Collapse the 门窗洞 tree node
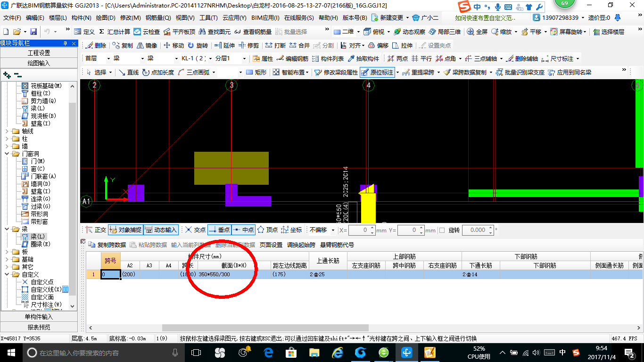 click(7, 154)
